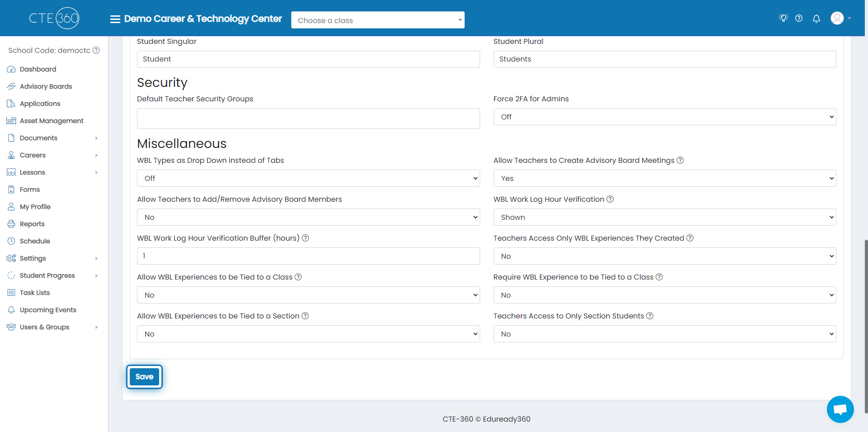Click the CTE-360 © Eduready360 footer text
This screenshot has height=432, width=868.
coord(486,419)
